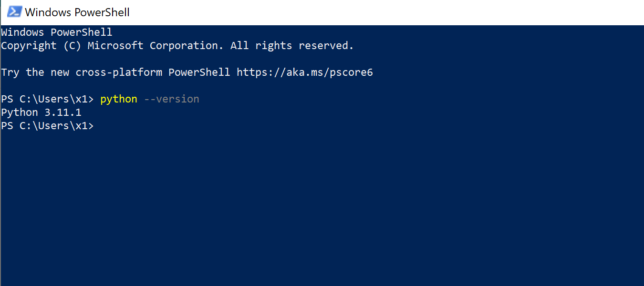Image resolution: width=644 pixels, height=286 pixels.
Task: Click the https://aka.ms/pscore6 URL
Action: point(305,72)
